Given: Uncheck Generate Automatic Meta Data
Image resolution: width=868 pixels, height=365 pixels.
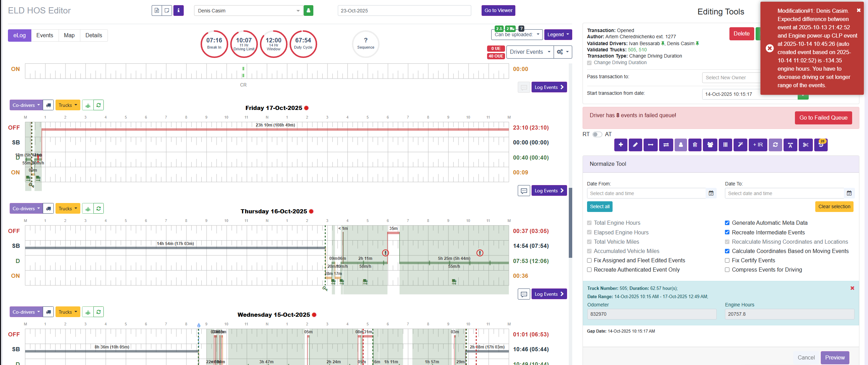Looking at the screenshot, I should point(727,223).
